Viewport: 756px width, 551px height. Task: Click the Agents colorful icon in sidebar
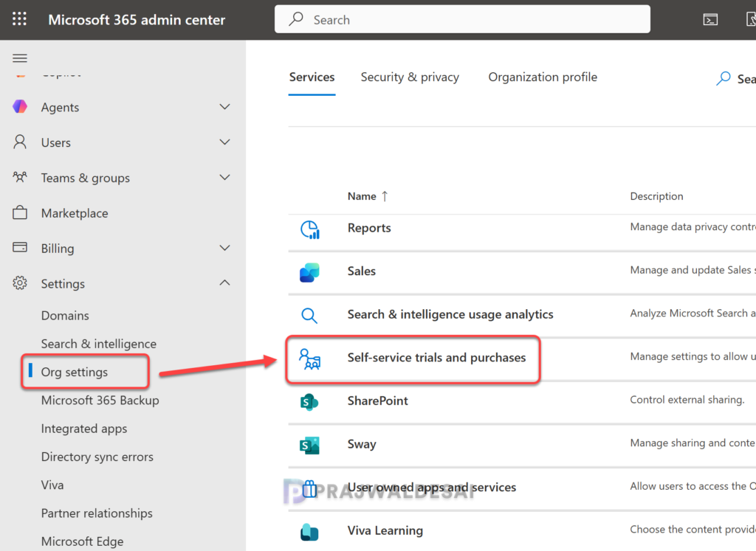[x=20, y=106]
